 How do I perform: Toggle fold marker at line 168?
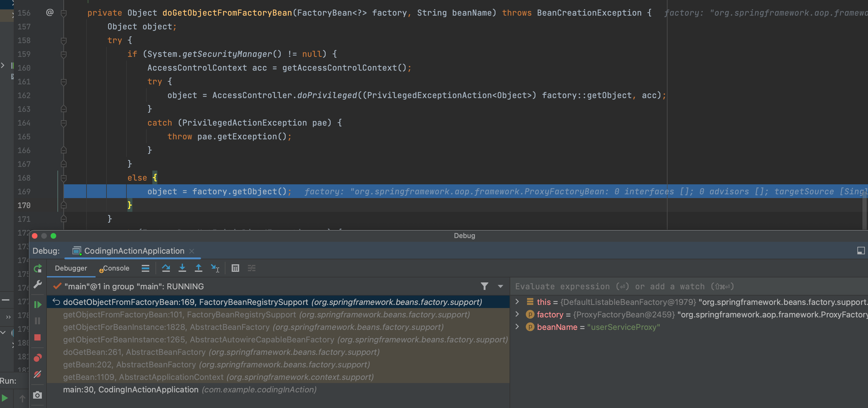click(x=63, y=178)
